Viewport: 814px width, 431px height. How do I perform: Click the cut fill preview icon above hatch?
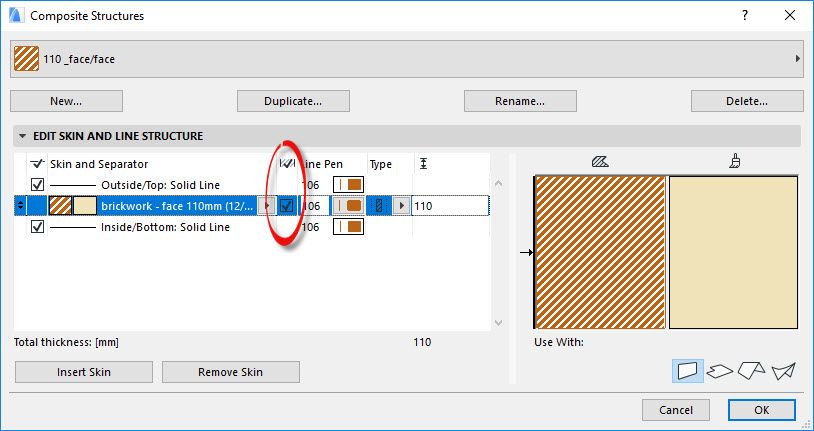(600, 162)
